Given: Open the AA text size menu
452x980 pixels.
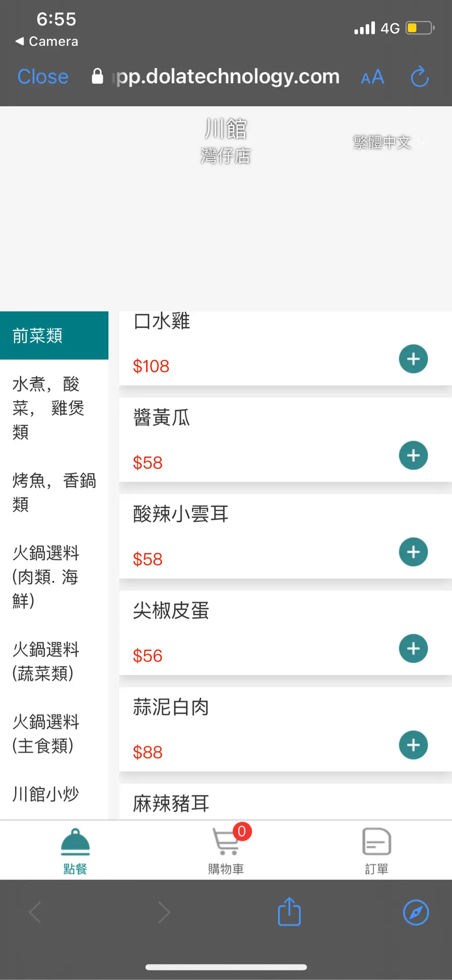Looking at the screenshot, I should 372,77.
